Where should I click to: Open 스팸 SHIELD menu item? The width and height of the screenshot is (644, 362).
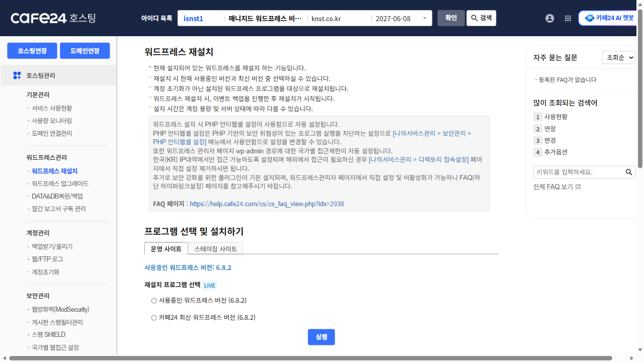pos(48,334)
